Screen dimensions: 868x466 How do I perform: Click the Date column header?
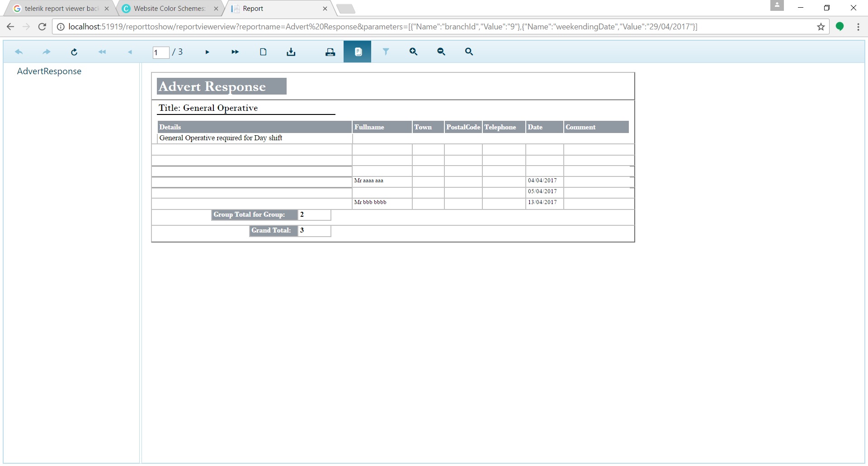545,127
